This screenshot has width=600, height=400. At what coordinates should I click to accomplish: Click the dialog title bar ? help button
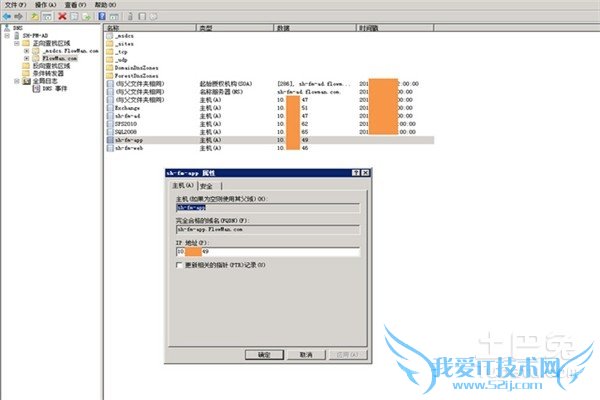356,173
